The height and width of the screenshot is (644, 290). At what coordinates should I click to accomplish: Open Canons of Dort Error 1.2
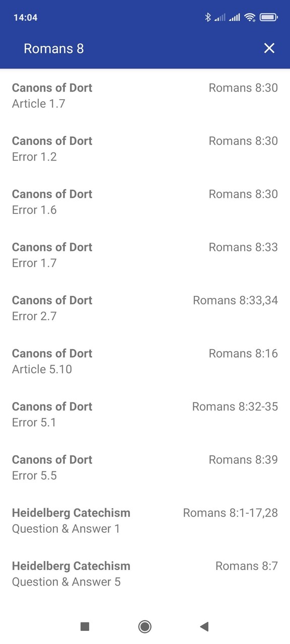pos(145,148)
